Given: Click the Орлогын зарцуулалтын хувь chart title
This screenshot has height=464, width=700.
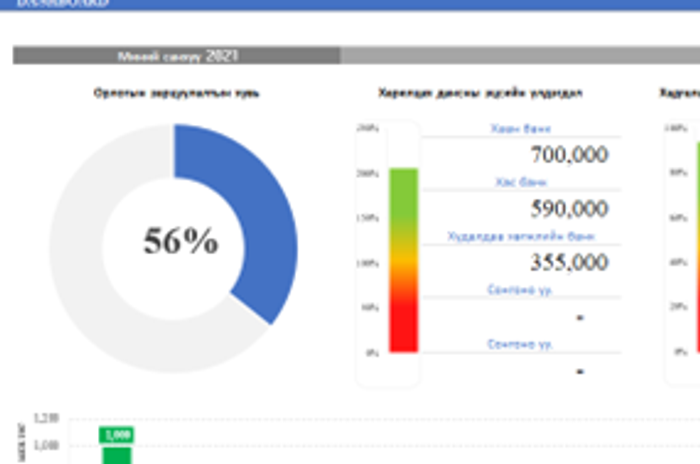Looking at the screenshot, I should 177,93.
